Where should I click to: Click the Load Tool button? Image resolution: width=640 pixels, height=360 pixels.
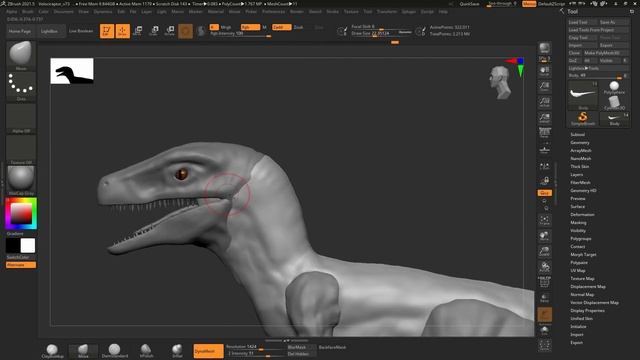[583, 22]
